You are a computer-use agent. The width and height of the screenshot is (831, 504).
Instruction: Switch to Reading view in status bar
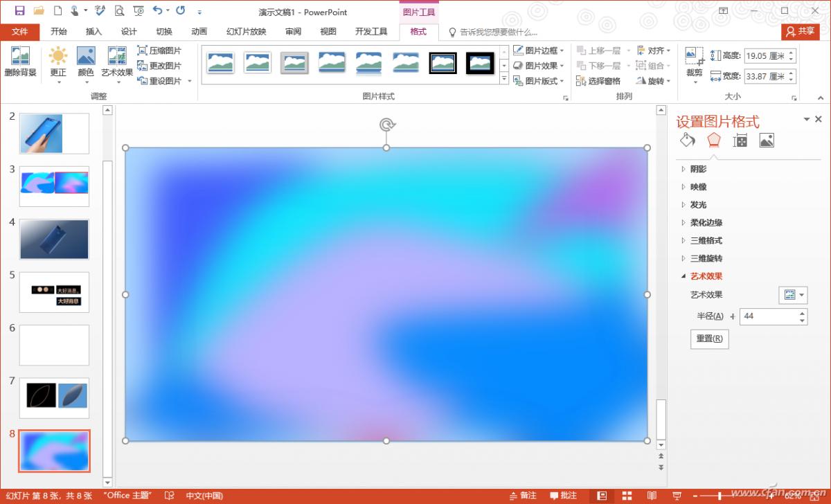(x=651, y=496)
